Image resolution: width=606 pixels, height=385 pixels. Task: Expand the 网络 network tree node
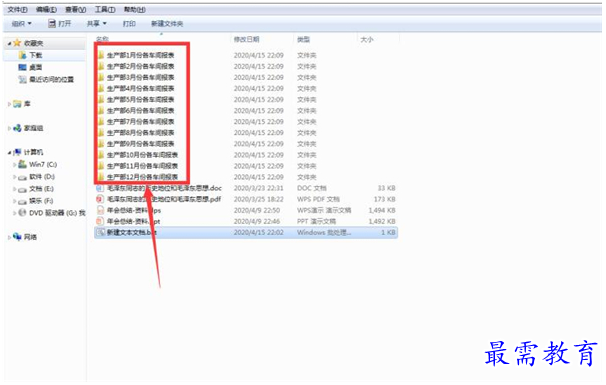click(9, 237)
